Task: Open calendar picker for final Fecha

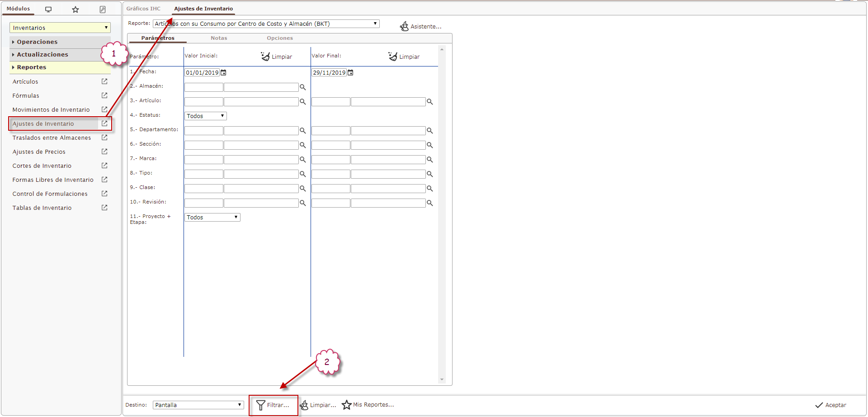Action: tap(350, 72)
